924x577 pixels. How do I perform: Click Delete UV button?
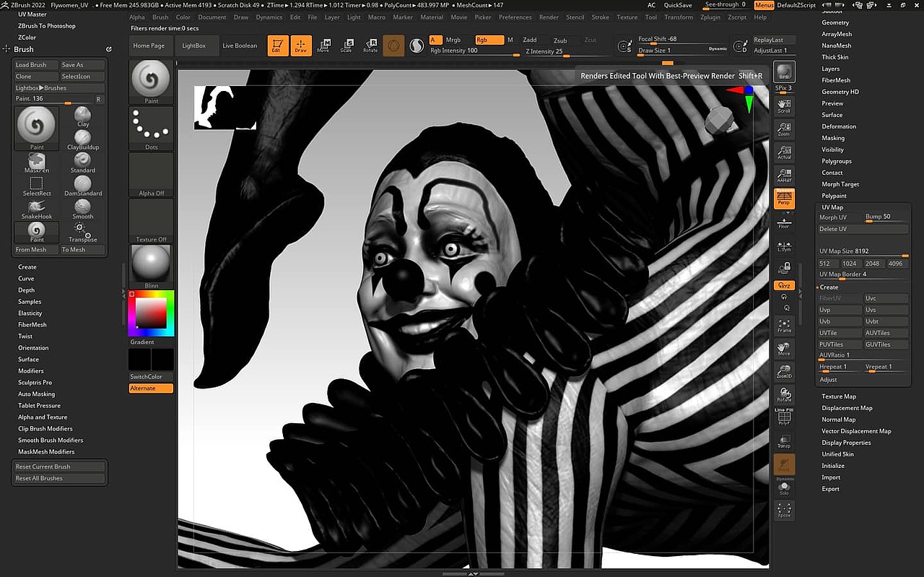[863, 229]
